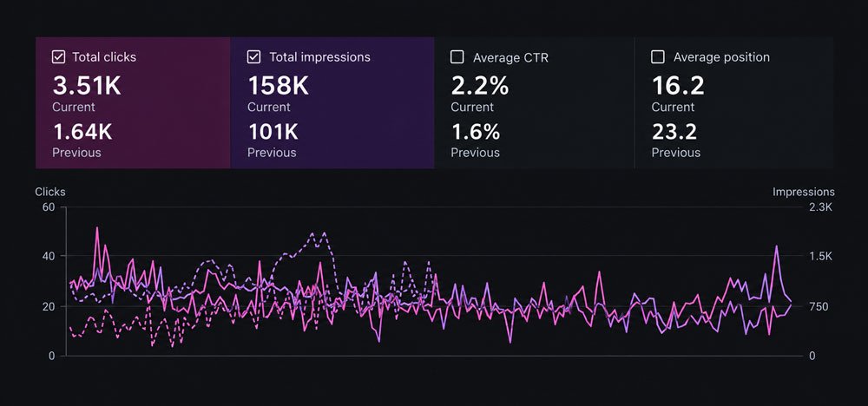Enable the Average position checkbox
The height and width of the screenshot is (406, 868).
658,57
